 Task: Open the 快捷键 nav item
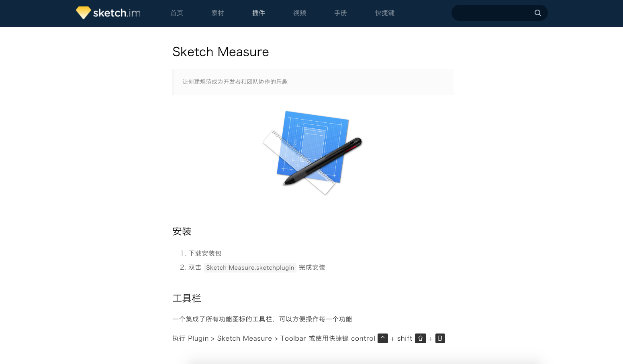(385, 13)
